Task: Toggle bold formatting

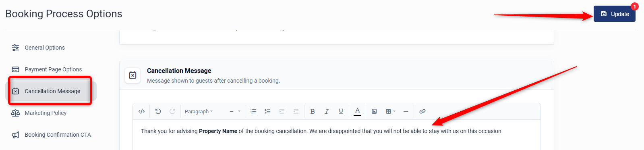Action: pos(313,111)
